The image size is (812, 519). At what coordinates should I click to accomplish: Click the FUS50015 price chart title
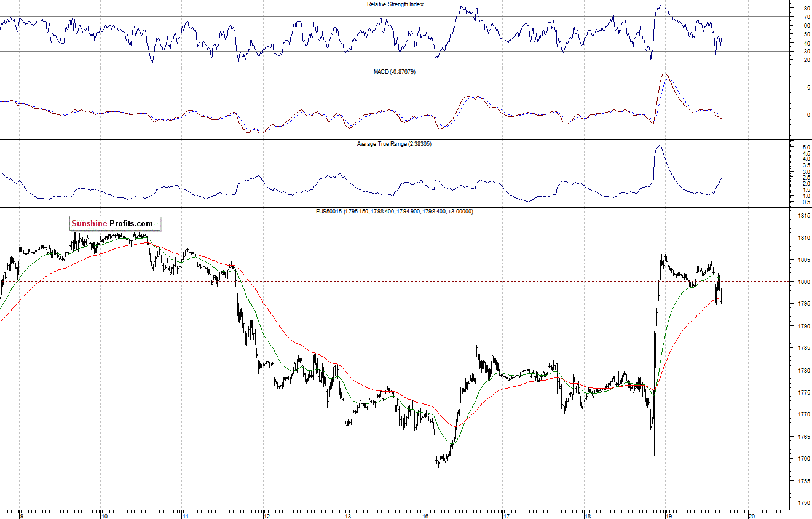(393, 212)
